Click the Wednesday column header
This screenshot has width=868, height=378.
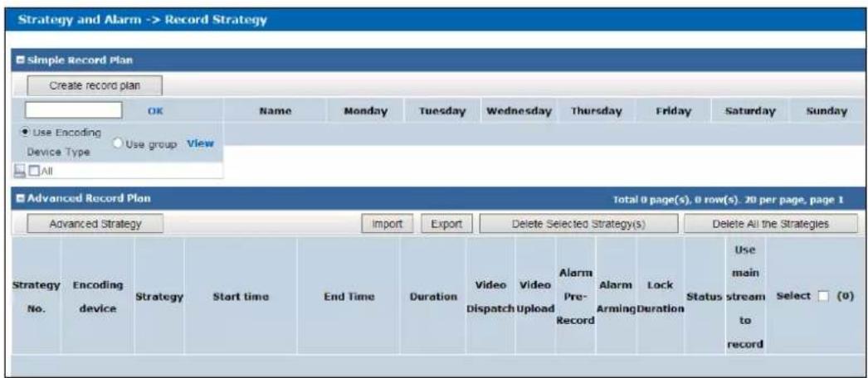click(519, 111)
